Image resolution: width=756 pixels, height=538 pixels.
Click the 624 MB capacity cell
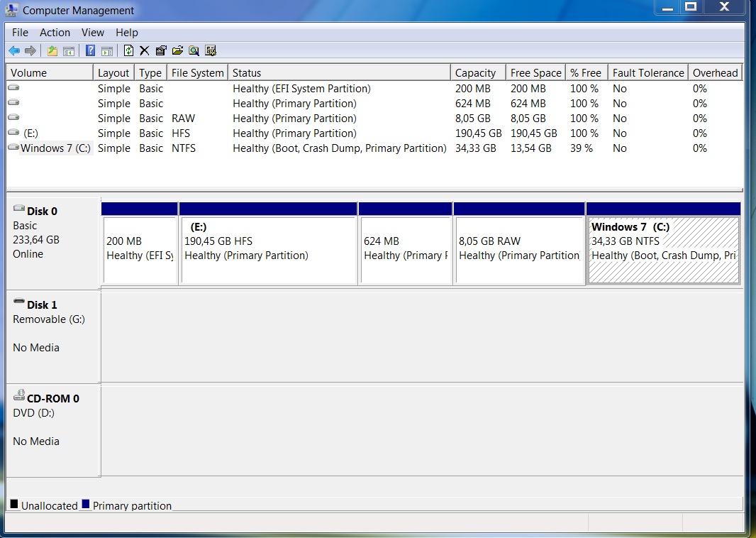pyautogui.click(x=473, y=103)
